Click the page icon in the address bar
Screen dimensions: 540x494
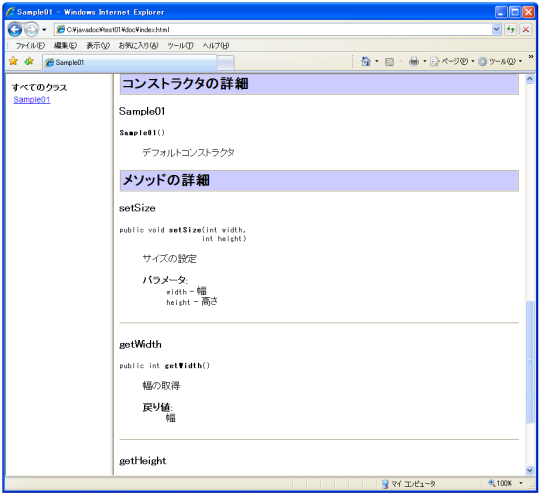coord(61,30)
